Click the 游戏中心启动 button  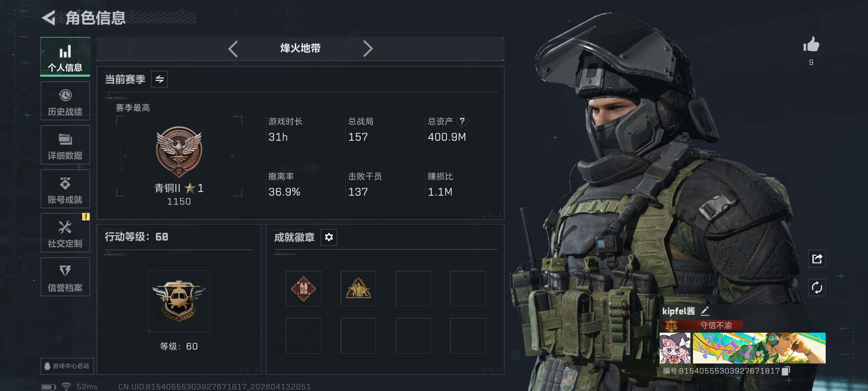point(67,366)
